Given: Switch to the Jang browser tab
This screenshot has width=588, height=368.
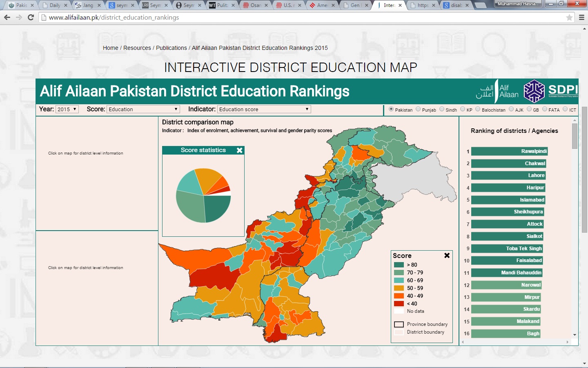Looking at the screenshot, I should 87,5.
